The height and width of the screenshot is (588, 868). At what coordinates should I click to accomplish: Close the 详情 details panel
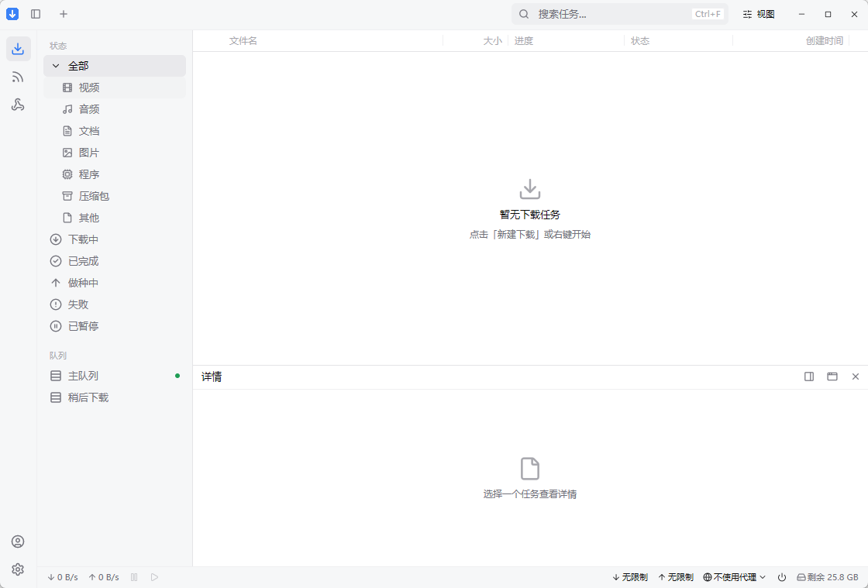pyautogui.click(x=856, y=377)
